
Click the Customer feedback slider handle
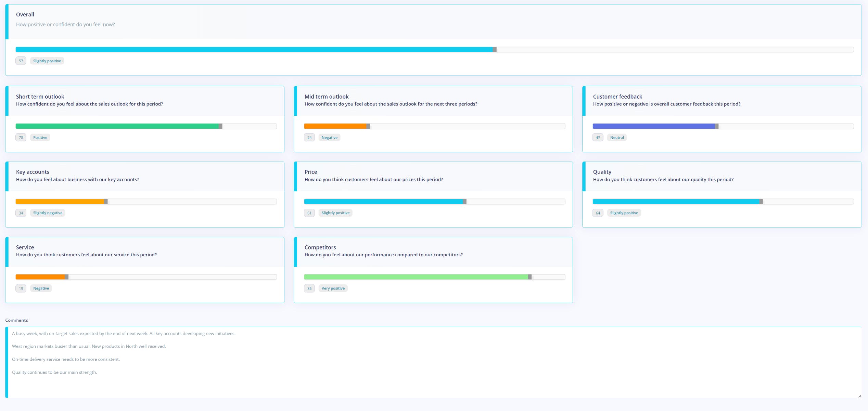point(717,126)
